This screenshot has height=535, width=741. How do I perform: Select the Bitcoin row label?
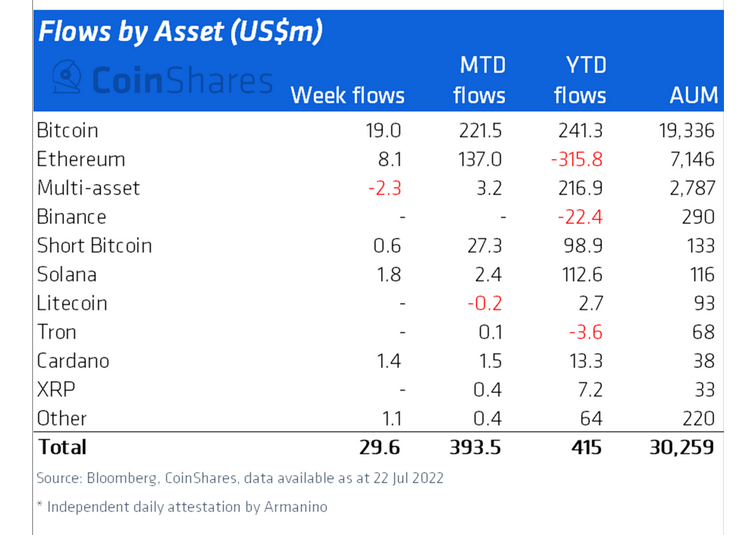click(67, 130)
